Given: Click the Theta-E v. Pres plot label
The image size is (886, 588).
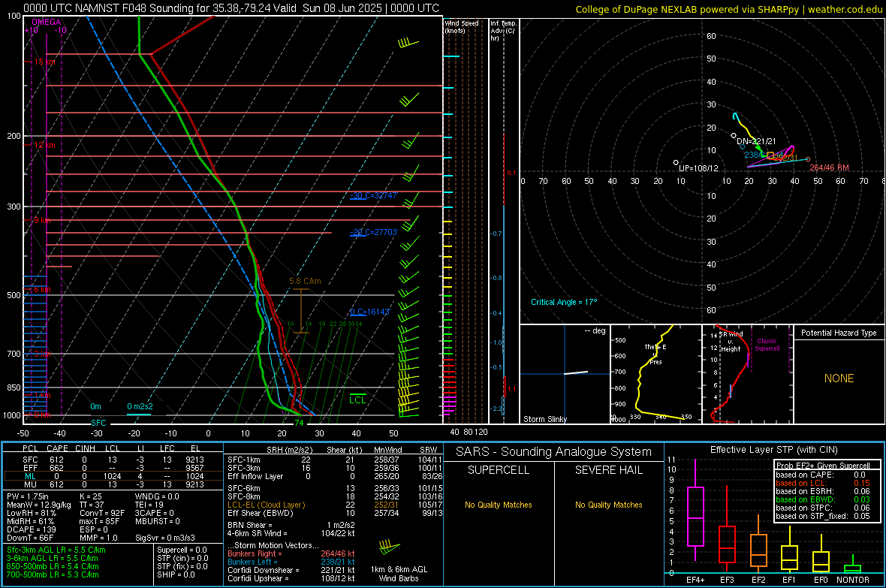Looking at the screenshot, I should tap(655, 354).
